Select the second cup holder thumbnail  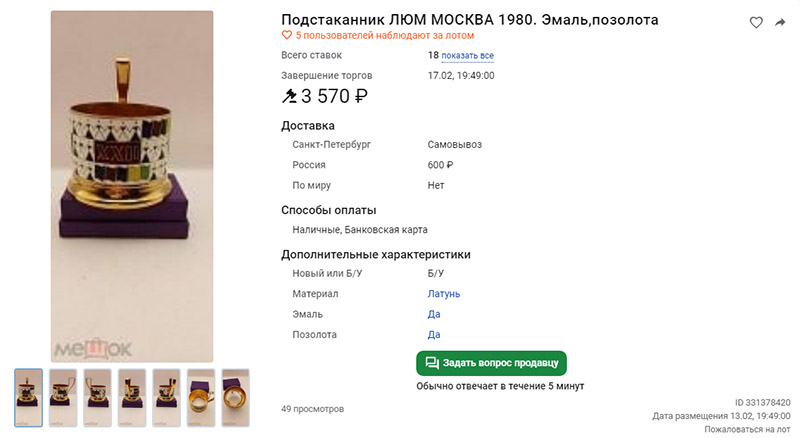tap(63, 398)
